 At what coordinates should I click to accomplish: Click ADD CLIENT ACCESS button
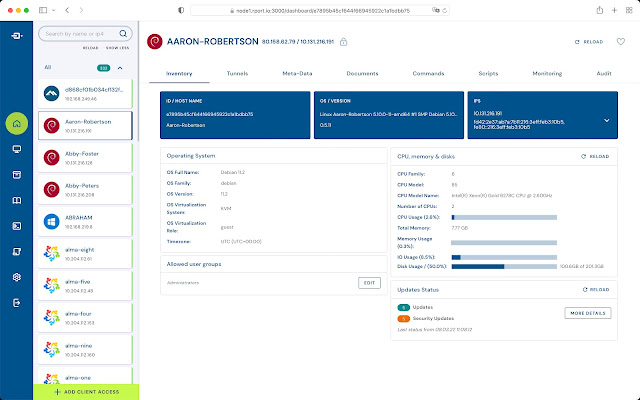click(x=86, y=392)
